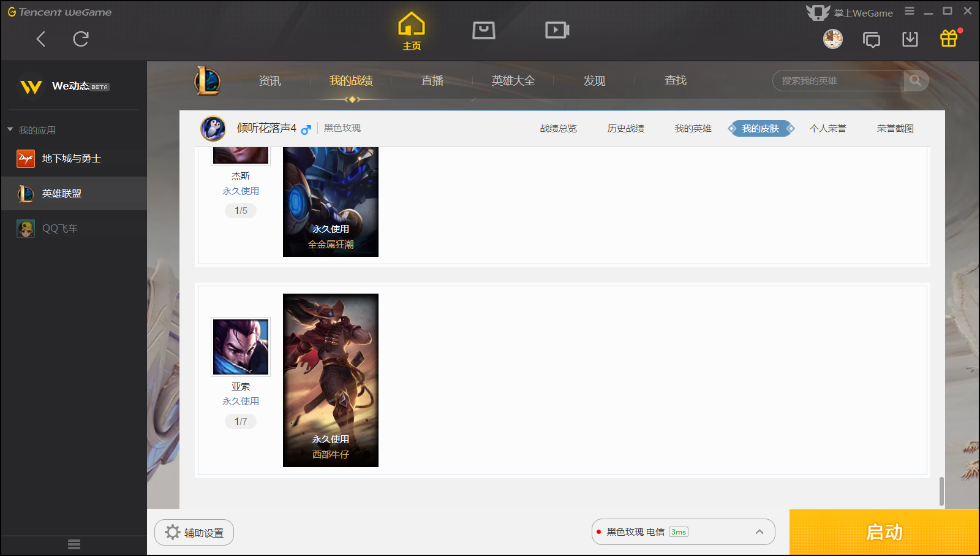
Task: Click the 黑色玫瑰 server label
Action: pos(342,128)
